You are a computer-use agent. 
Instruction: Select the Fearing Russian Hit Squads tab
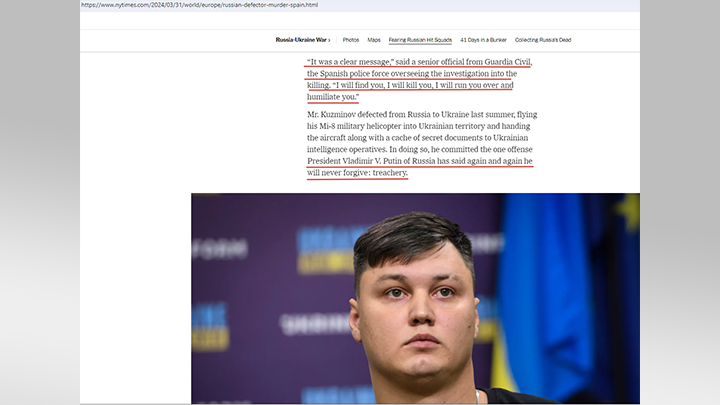coord(420,40)
